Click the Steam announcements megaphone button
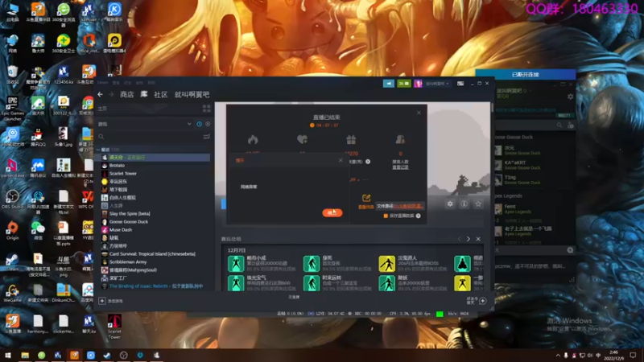Screen dimensions: 644x362 point(389,84)
